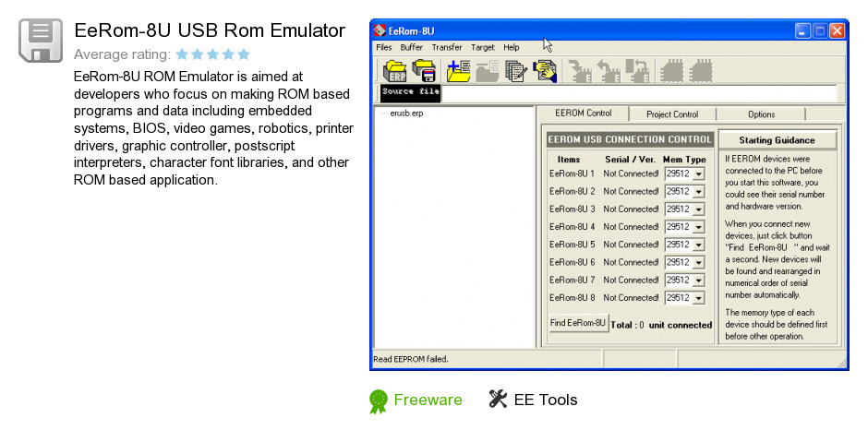The image size is (868, 442).
Task: Expand Mem Type dropdown for EeRom-8U 3
Action: pyautogui.click(x=699, y=209)
